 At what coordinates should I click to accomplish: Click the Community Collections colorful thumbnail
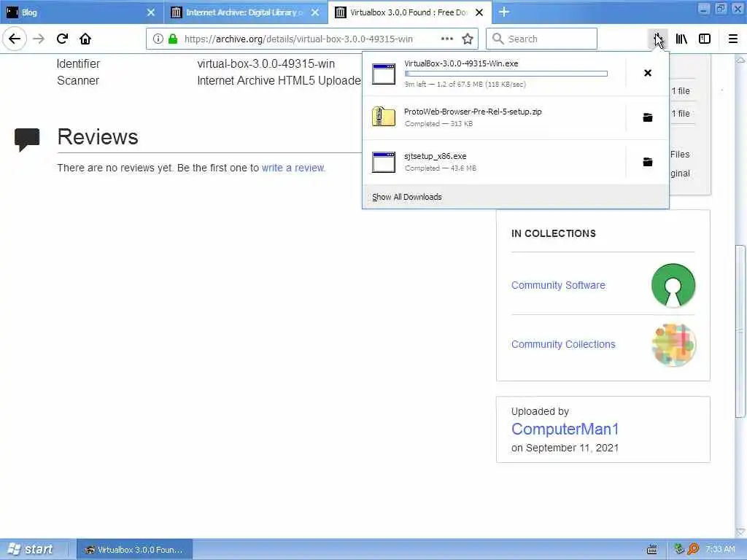tap(673, 344)
